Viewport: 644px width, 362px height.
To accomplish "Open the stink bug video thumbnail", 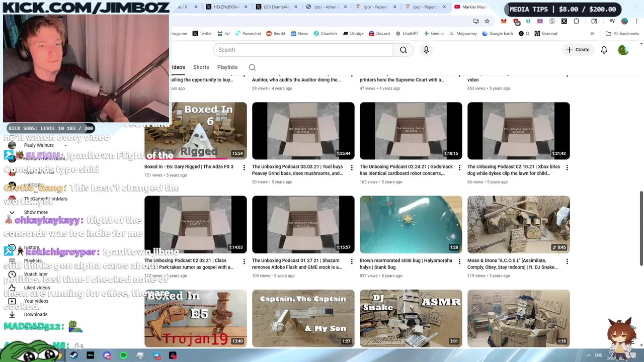I will click(411, 224).
